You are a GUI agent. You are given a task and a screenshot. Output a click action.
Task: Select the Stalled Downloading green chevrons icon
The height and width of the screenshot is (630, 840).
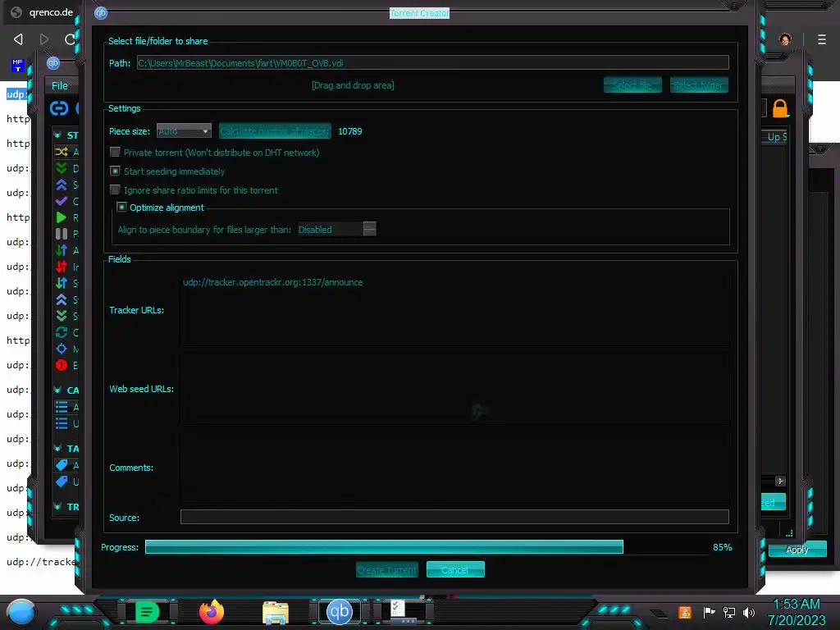61,316
